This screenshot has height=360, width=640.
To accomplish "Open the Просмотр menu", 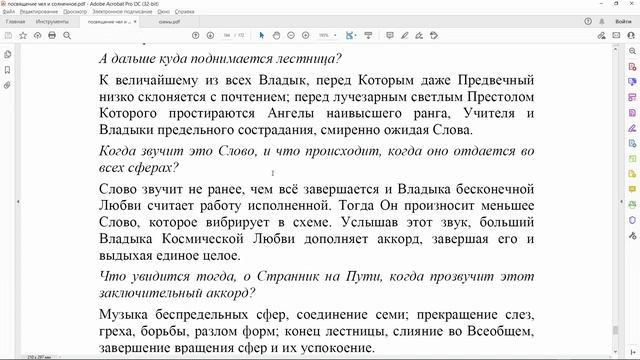I will point(75,11).
